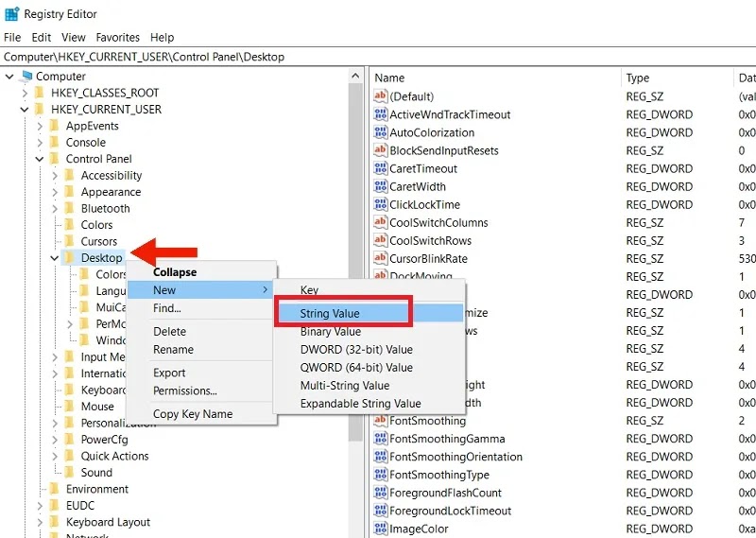Click the DWORD icon beside ImageColor
Viewport: 756px width, 538px height.
point(381,529)
